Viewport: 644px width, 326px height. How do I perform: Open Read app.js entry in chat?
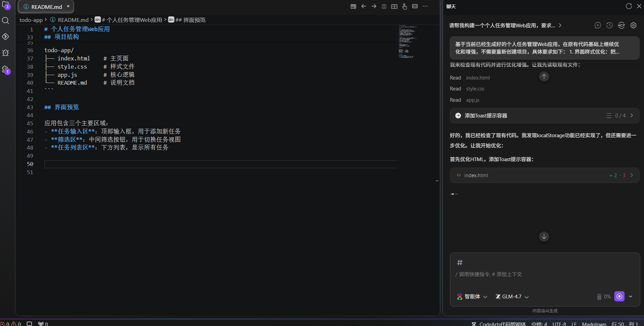[465, 100]
